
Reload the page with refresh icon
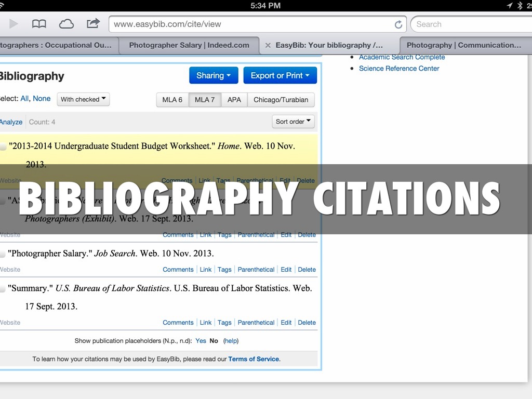(x=398, y=24)
